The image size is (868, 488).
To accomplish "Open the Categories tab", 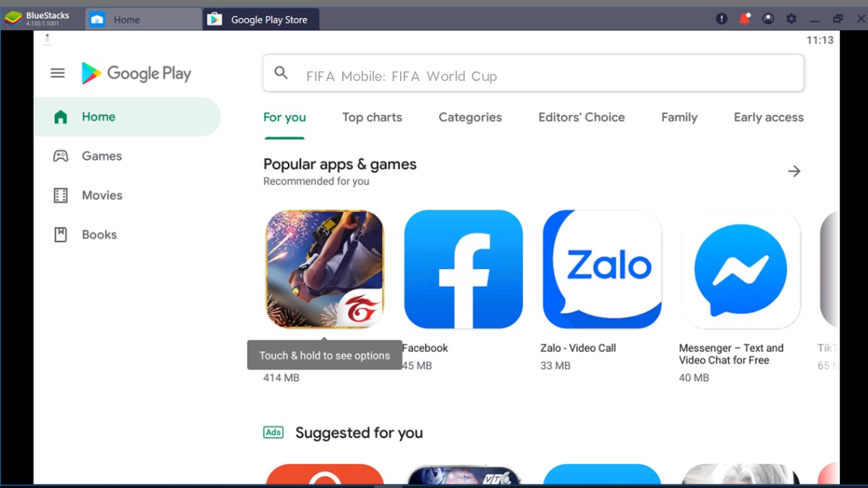I will pos(470,117).
